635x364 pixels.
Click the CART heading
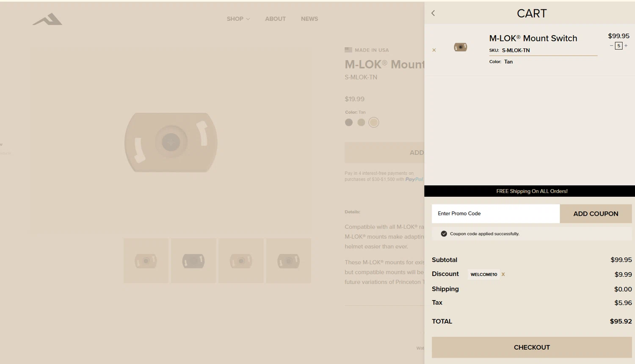[x=532, y=14]
